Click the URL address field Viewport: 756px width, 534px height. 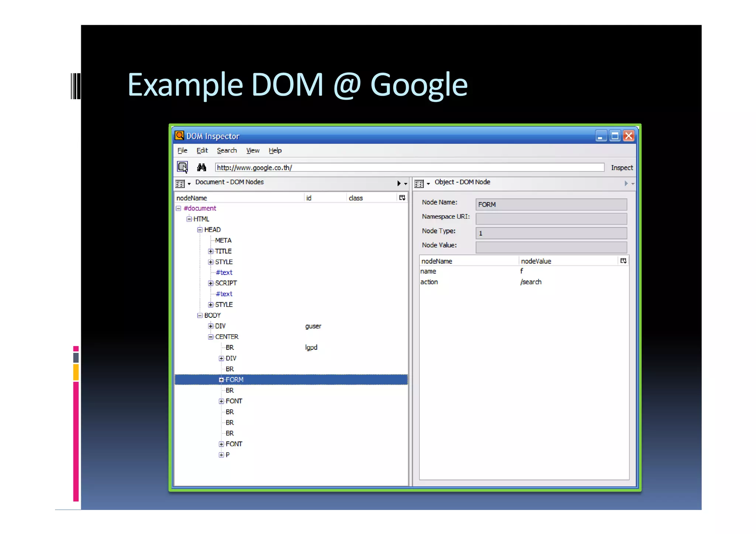pyautogui.click(x=410, y=168)
